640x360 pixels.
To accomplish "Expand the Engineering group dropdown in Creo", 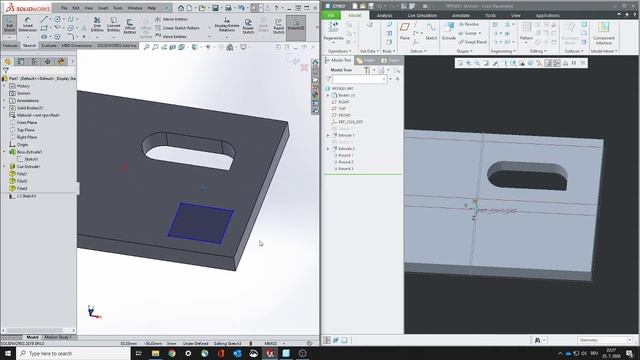I will click(503, 51).
